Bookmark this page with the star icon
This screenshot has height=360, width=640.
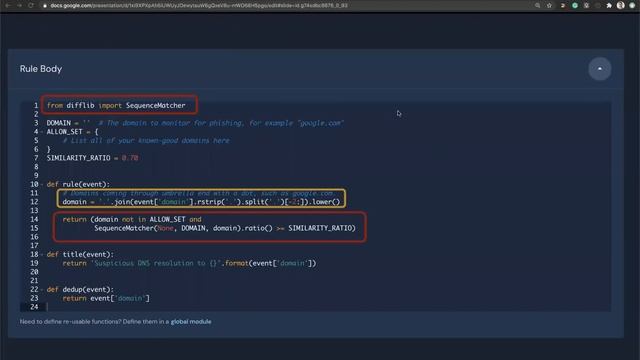549,5
